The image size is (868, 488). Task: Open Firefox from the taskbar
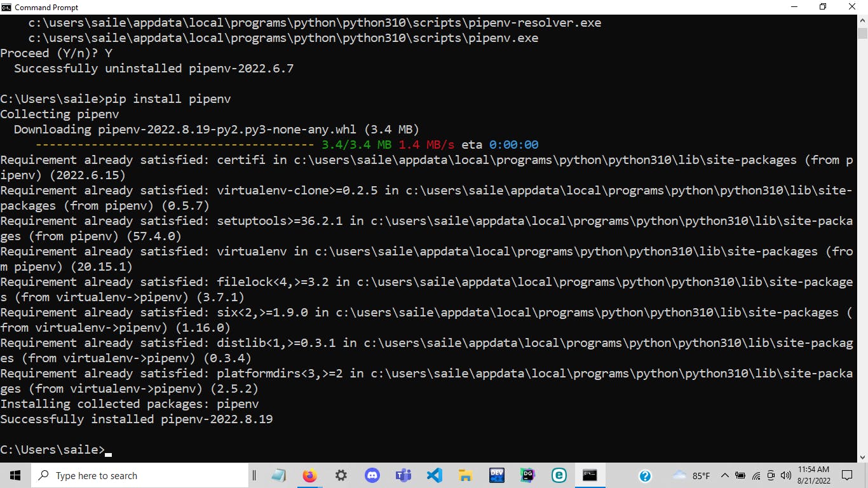[x=309, y=475]
